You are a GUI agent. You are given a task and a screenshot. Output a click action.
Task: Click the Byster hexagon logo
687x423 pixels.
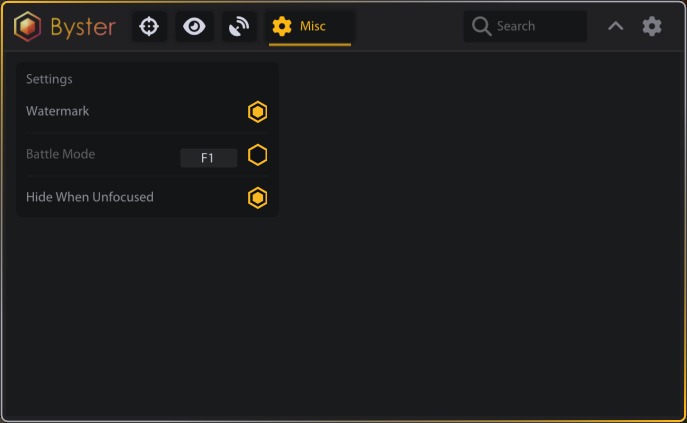[27, 27]
